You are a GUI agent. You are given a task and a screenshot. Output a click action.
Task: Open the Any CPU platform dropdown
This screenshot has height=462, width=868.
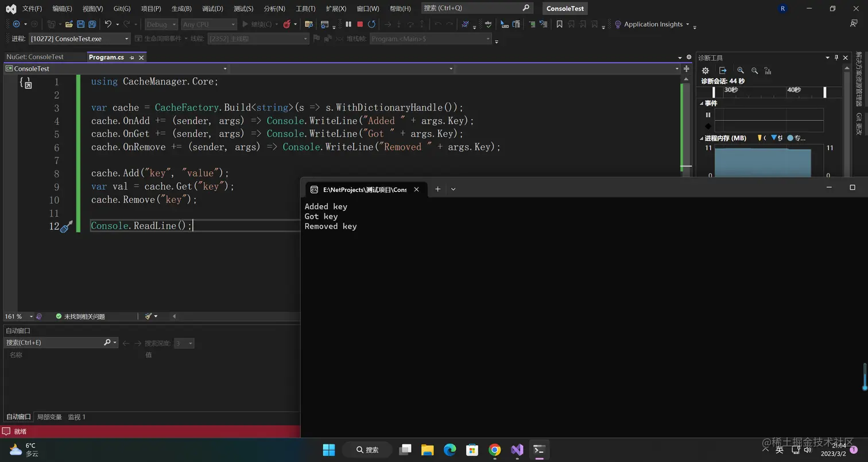click(x=209, y=24)
